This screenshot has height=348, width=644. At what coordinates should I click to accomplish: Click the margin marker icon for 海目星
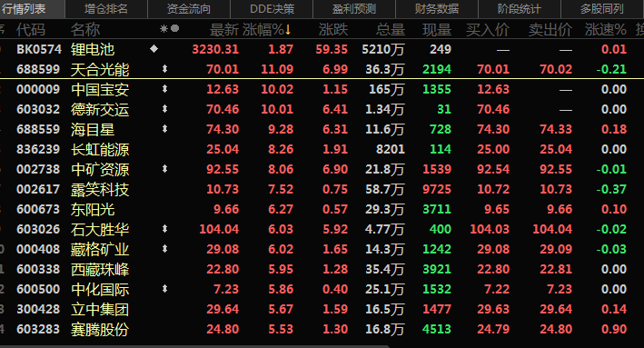point(164,129)
